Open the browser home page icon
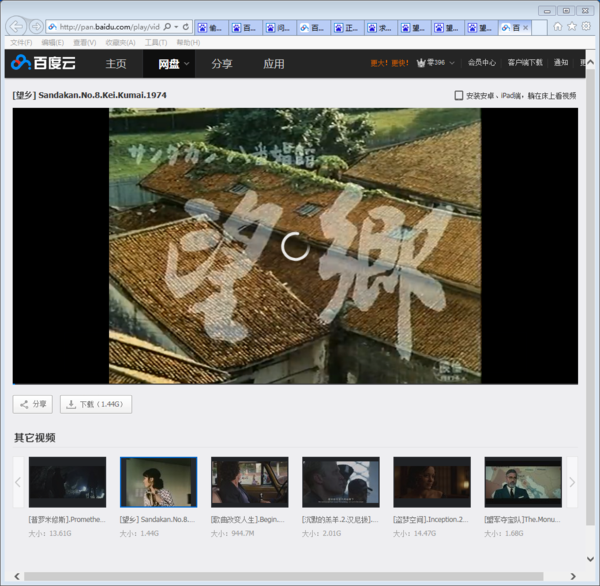 pos(558,26)
